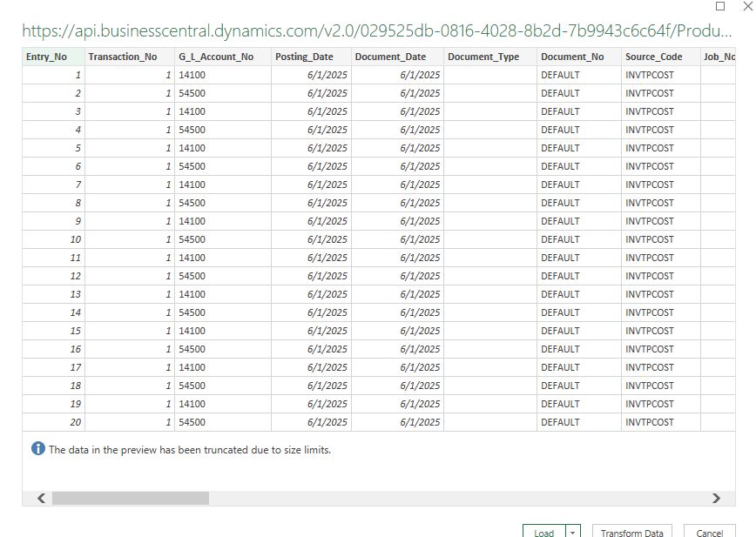
Task: Select the Entry_No column header
Action: [53, 57]
